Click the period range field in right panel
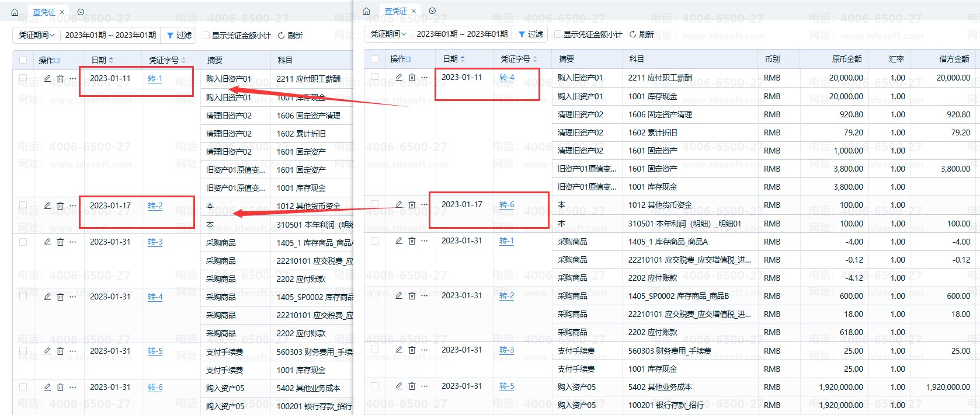This screenshot has height=415, width=980. 461,34
